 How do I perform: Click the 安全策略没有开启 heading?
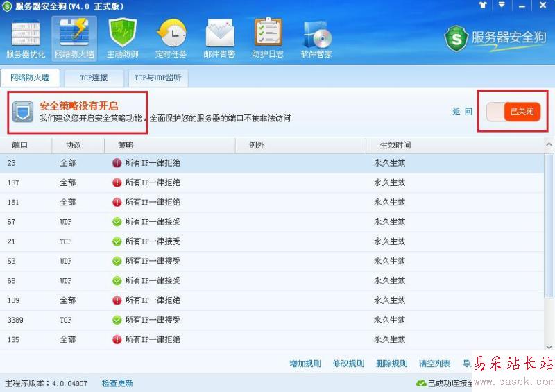click(x=78, y=106)
